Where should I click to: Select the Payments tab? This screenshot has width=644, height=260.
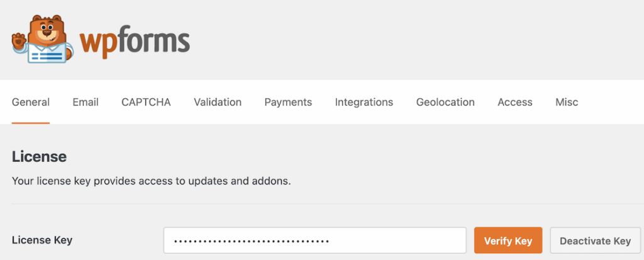(288, 102)
